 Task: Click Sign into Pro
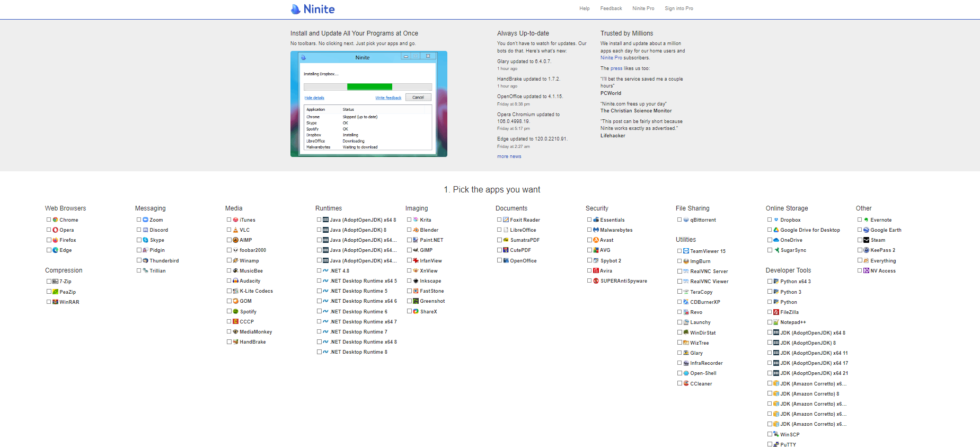(x=679, y=8)
